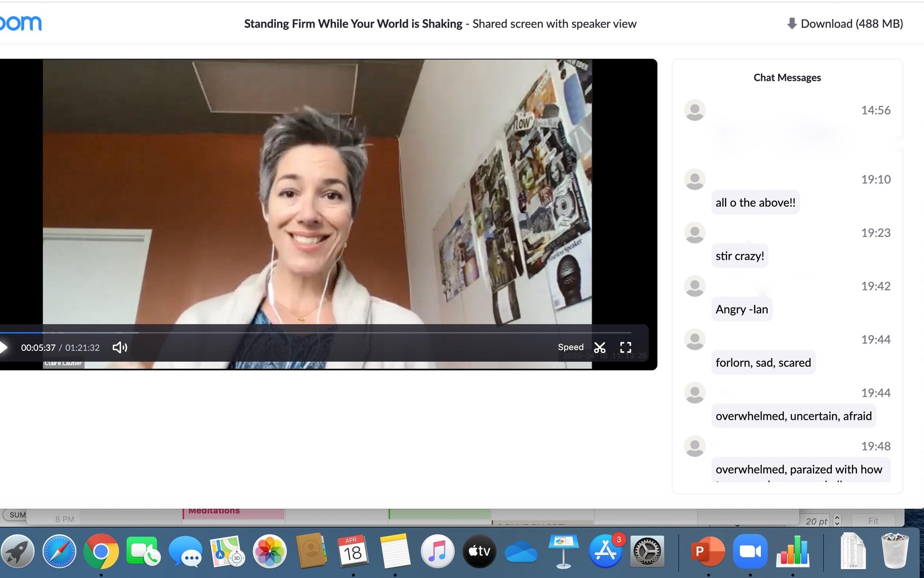924x578 pixels.
Task: Click the video progress bar
Action: (316, 333)
